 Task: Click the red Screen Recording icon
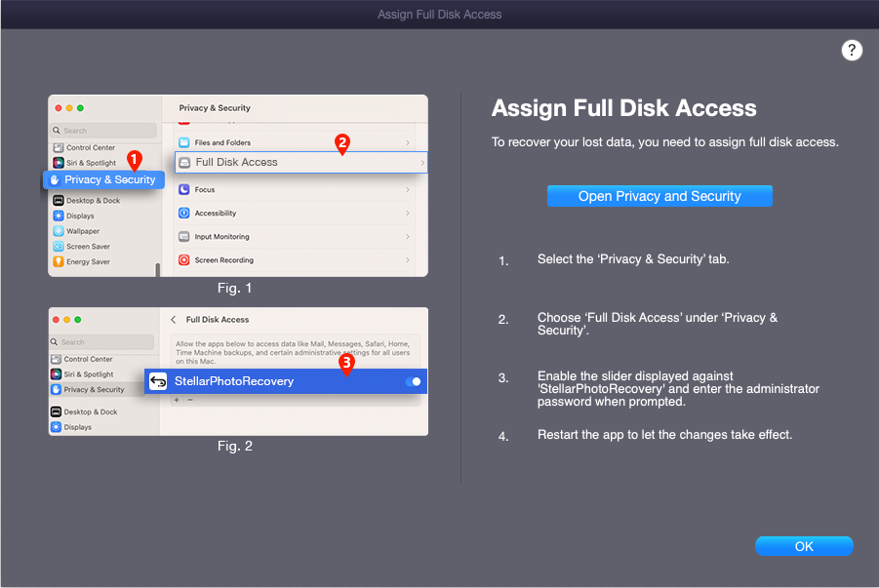(x=183, y=260)
